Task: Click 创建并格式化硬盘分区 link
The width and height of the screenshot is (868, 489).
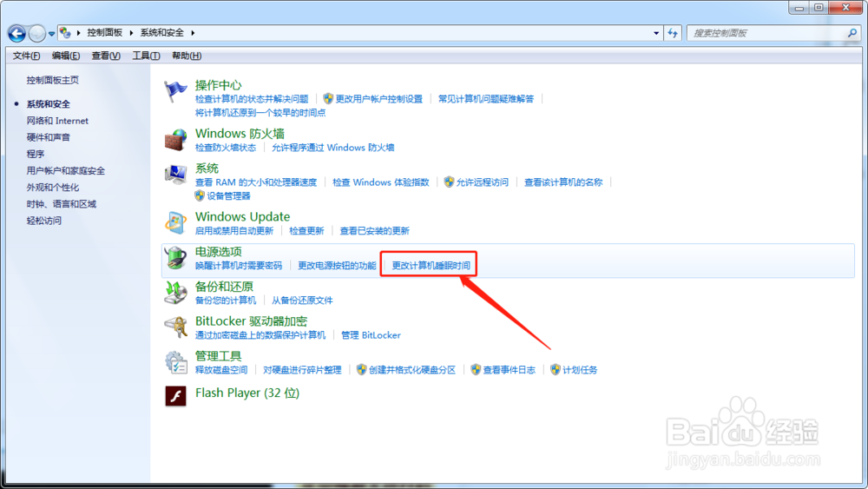Action: [411, 370]
